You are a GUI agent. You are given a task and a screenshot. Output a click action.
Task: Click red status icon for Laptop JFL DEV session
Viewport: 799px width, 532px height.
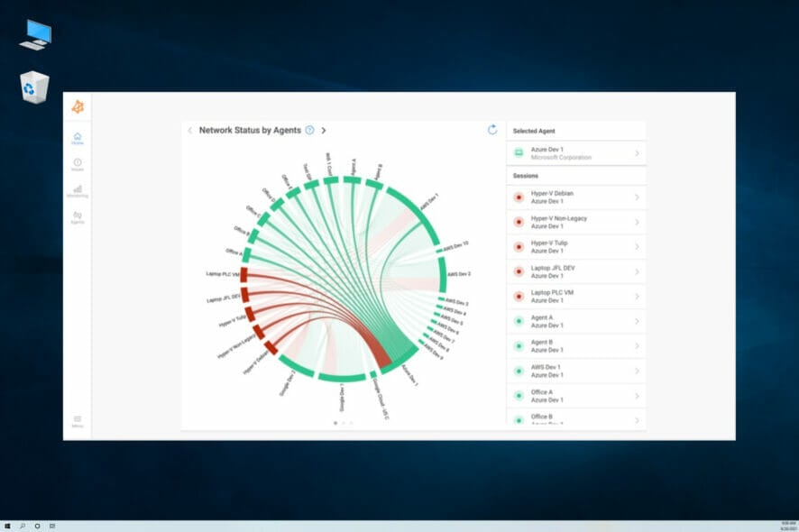click(519, 271)
